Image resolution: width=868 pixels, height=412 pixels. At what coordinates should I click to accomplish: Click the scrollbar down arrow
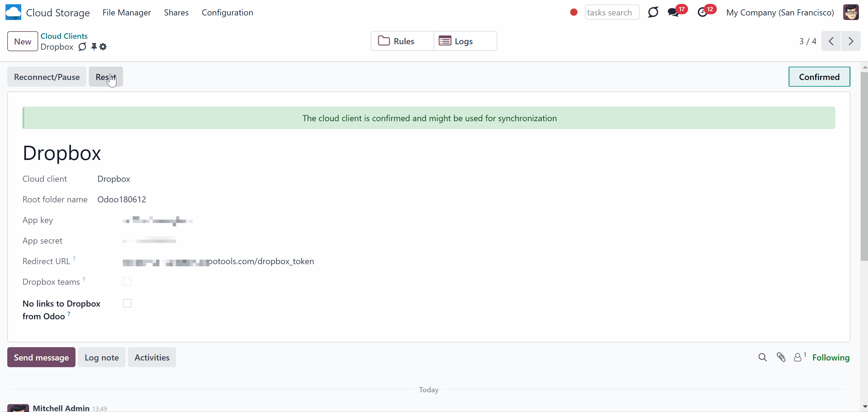click(x=864, y=407)
